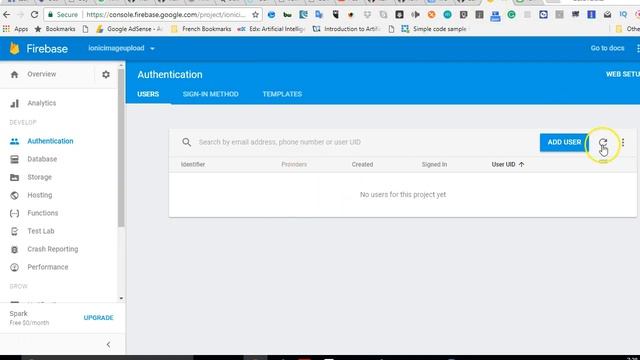This screenshot has height=360, width=640.
Task: Open the Simple code sample bookmark
Action: coord(434,29)
